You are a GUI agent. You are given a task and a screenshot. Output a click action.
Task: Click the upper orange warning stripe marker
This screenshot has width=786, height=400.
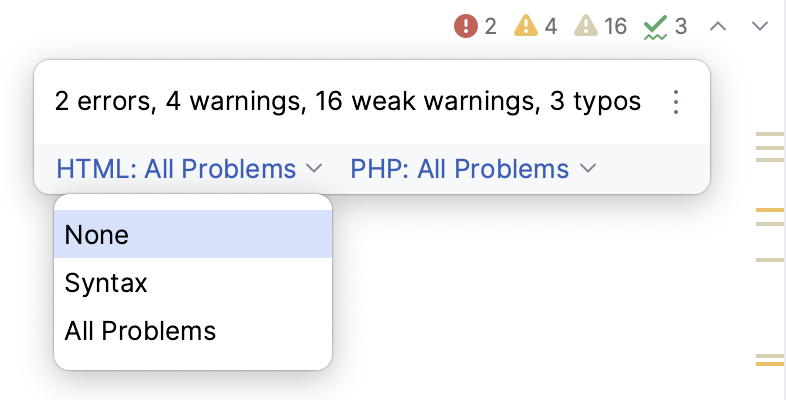click(x=769, y=210)
